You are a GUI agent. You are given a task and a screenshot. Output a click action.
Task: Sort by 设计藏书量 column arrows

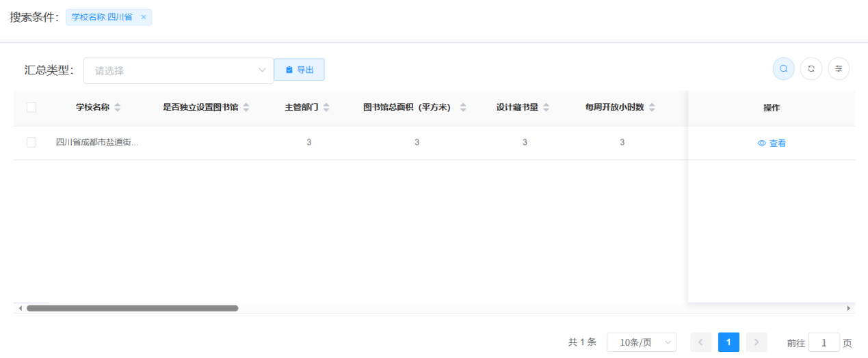click(546, 108)
